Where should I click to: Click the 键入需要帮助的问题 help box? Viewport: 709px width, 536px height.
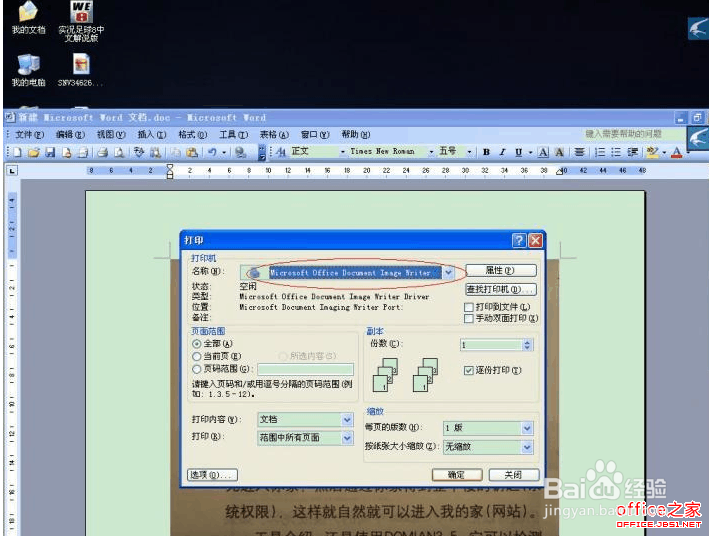click(x=633, y=134)
